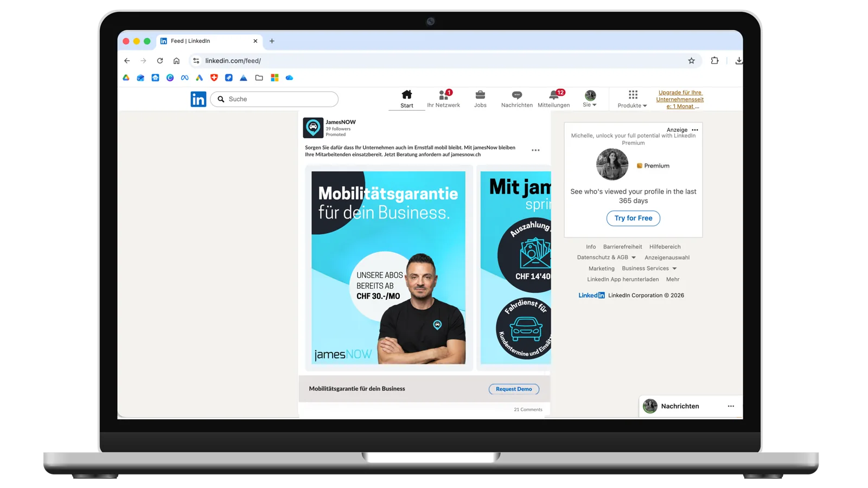This screenshot has height=488, width=868.
Task: Open JamesNOW company name link
Action: tap(341, 122)
